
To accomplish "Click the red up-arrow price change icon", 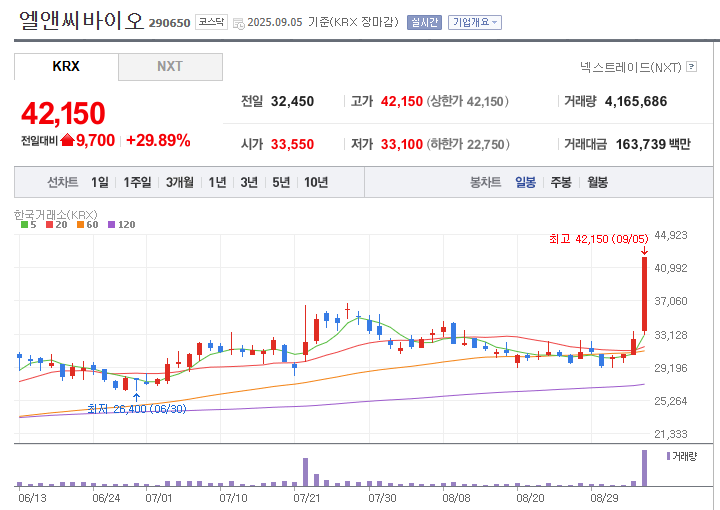I will coord(67,140).
